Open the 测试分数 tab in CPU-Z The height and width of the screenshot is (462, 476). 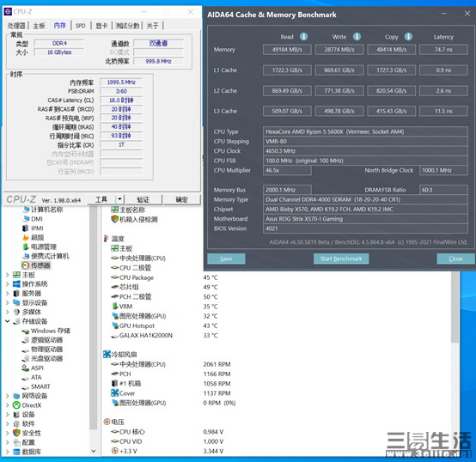[127, 26]
